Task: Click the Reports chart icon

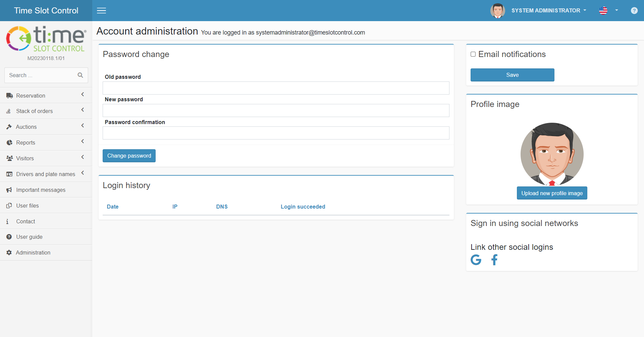Action: pyautogui.click(x=9, y=143)
